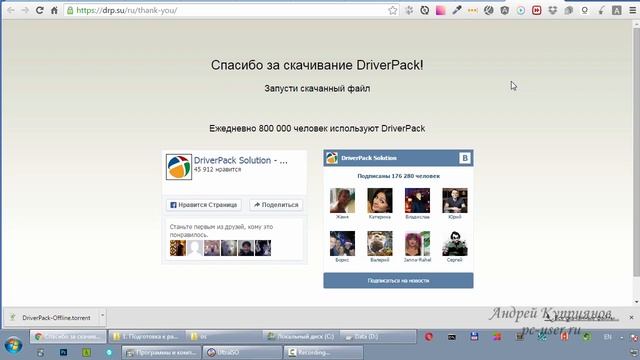640x360 pixels.
Task: Click the Angular shield extension icon
Action: (505, 11)
